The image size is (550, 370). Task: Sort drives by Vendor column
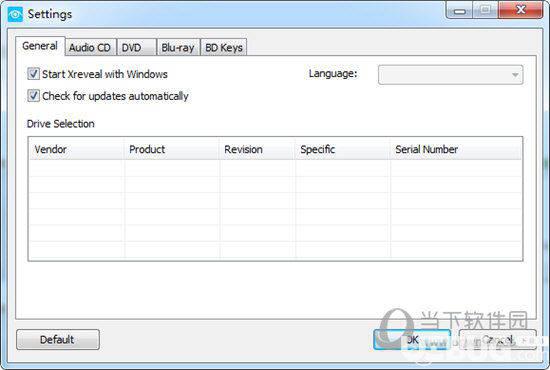(76, 149)
